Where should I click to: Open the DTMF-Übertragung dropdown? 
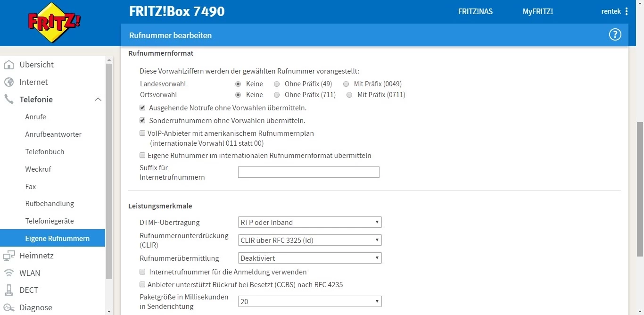point(310,222)
